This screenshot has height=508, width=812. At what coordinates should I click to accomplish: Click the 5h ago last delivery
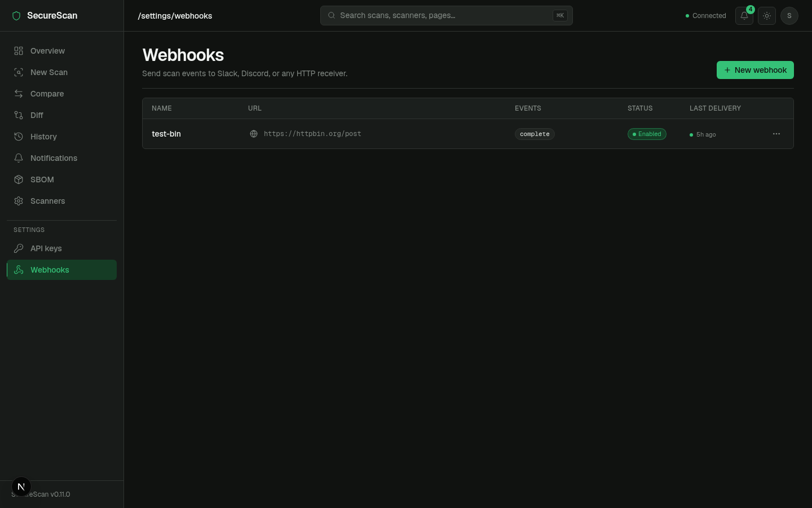[703, 134]
